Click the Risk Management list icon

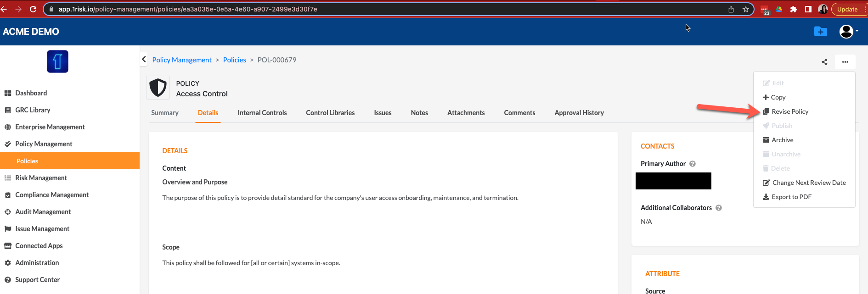8,178
